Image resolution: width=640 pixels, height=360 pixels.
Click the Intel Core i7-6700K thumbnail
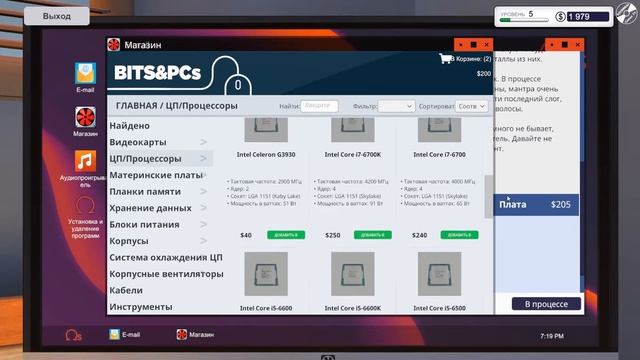pyautogui.click(x=353, y=130)
